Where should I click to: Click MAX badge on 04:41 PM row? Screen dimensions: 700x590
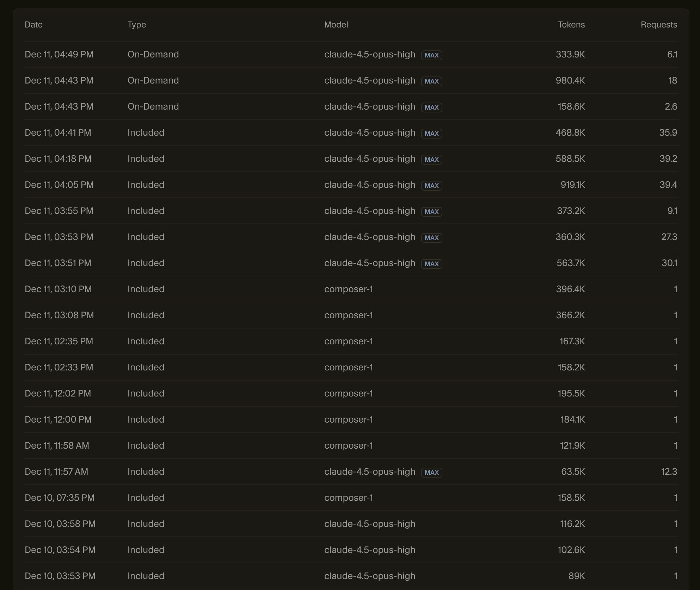(x=431, y=134)
